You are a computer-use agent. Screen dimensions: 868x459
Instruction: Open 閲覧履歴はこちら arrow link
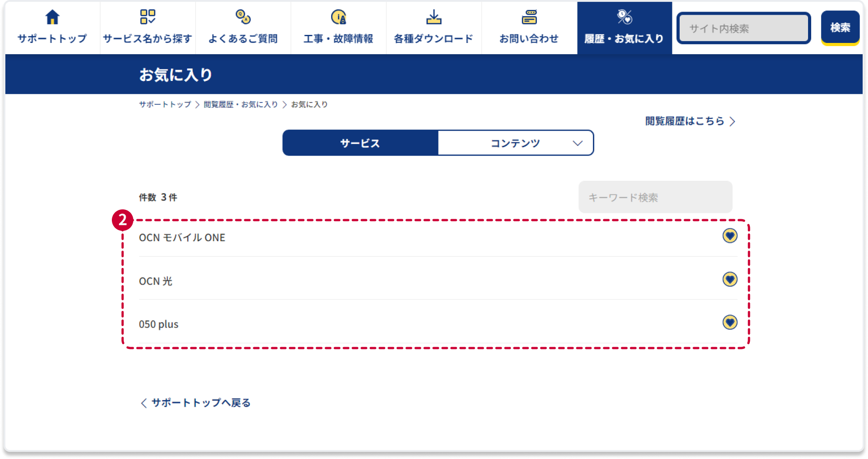point(732,121)
